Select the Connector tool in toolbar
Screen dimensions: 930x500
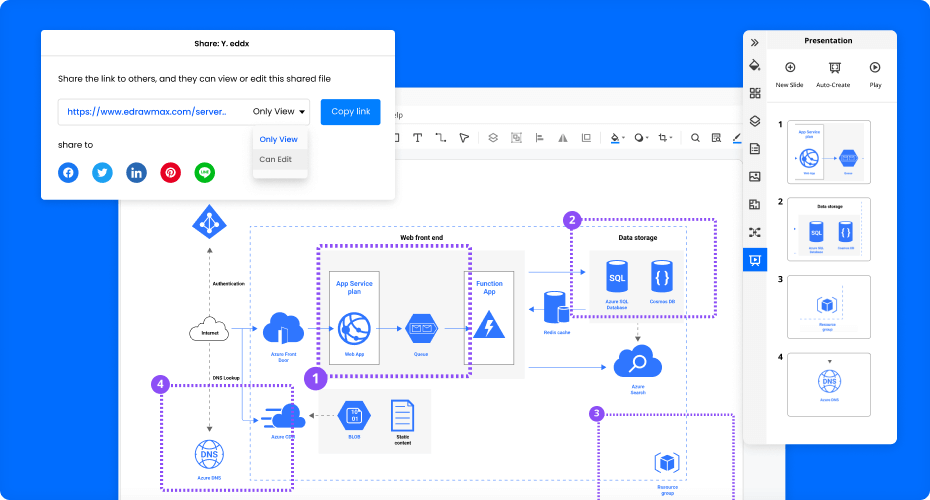coord(440,138)
